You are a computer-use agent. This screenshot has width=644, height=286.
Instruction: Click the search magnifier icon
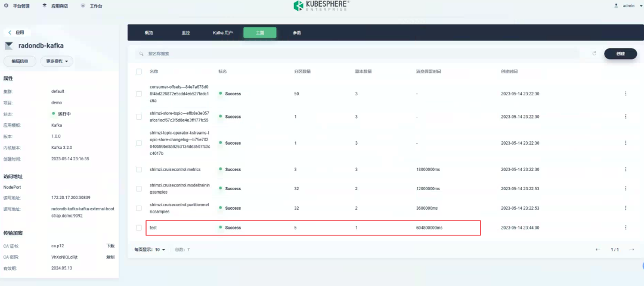pyautogui.click(x=141, y=54)
